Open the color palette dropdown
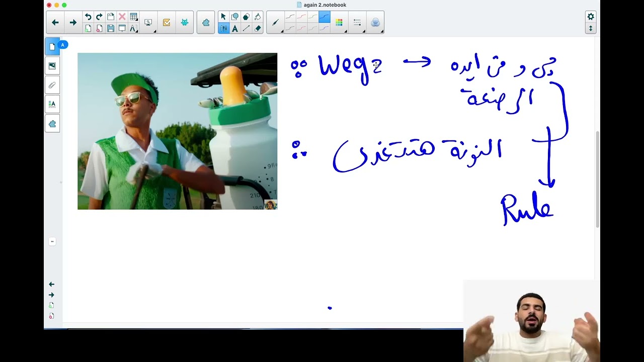Viewport: 644px width, 362px height. click(339, 22)
